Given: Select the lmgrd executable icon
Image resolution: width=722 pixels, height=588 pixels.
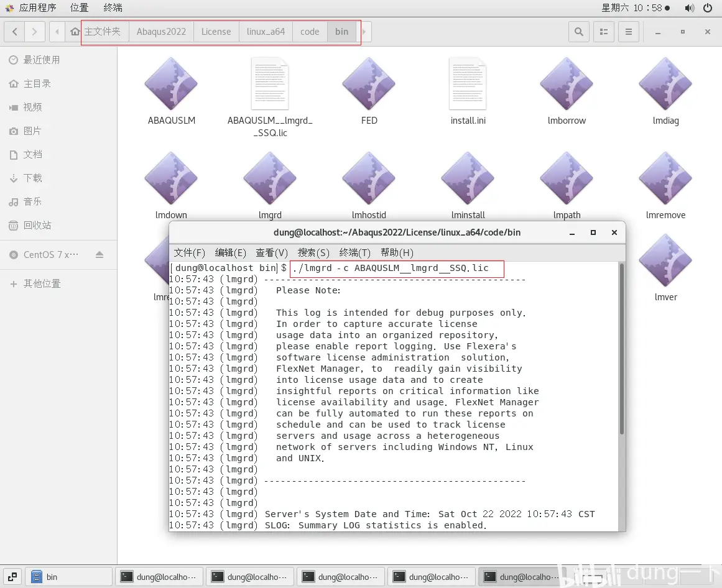Looking at the screenshot, I should click(x=270, y=178).
